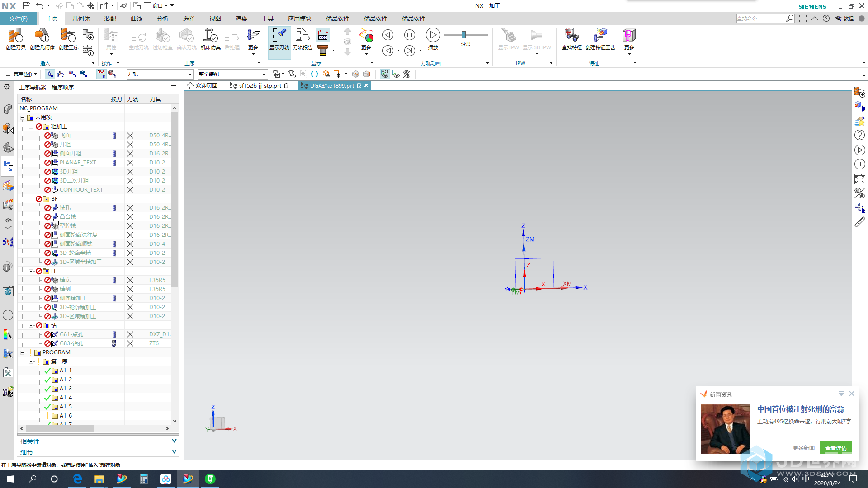Step back one frame in tool path animation
Image resolution: width=868 pixels, height=488 pixels.
pyautogui.click(x=388, y=51)
